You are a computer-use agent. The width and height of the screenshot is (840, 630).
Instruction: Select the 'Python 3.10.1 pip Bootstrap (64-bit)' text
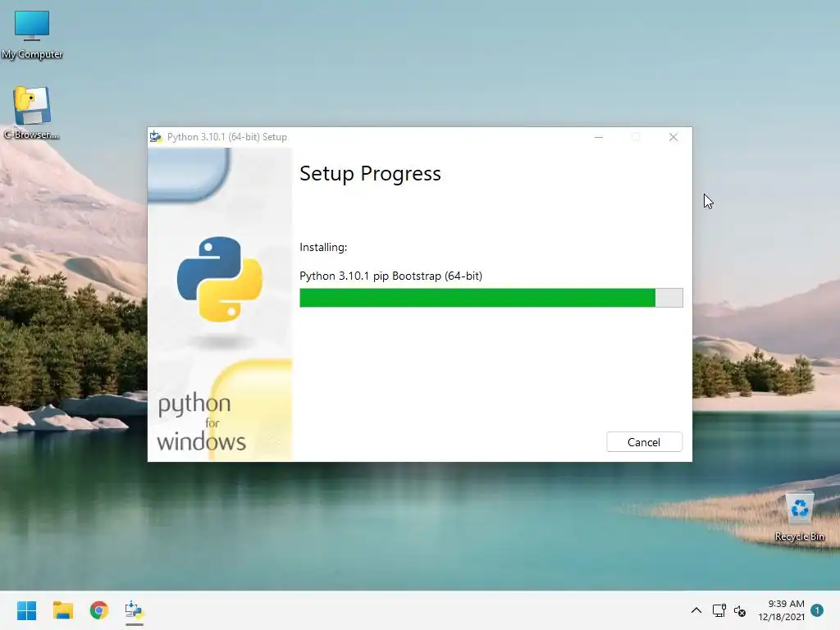click(390, 276)
